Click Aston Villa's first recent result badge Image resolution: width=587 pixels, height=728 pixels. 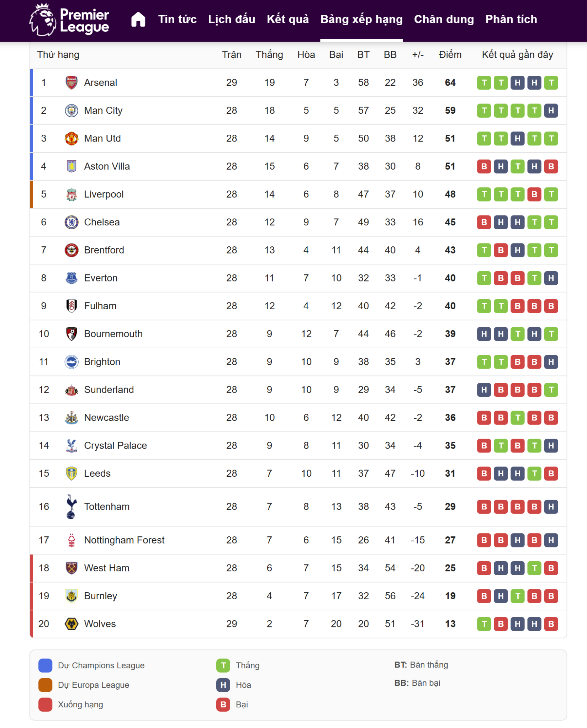click(x=484, y=166)
